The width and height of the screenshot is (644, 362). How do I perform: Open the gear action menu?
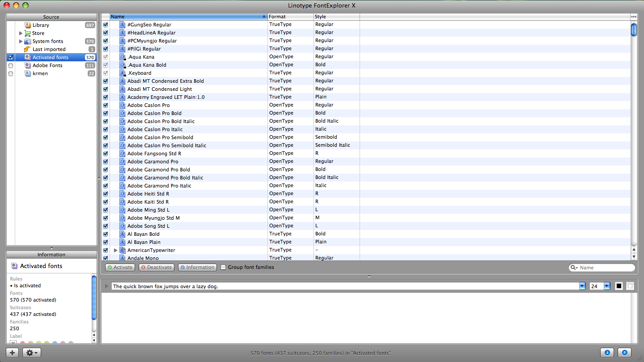click(x=31, y=353)
